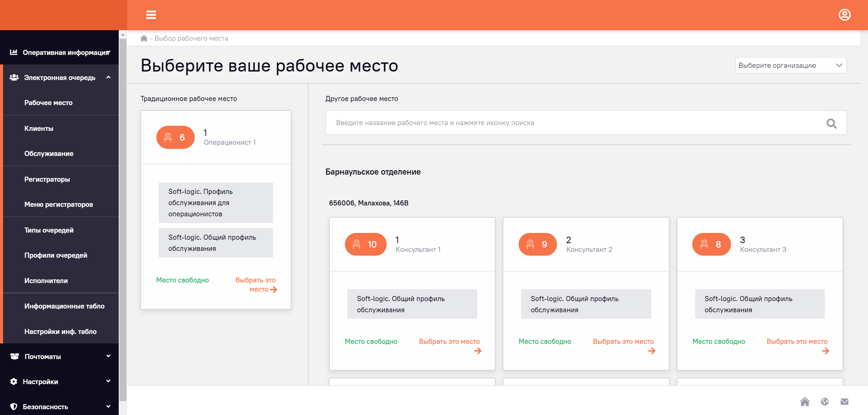868x415 pixels.
Task: Click the search magnifier icon
Action: point(831,123)
